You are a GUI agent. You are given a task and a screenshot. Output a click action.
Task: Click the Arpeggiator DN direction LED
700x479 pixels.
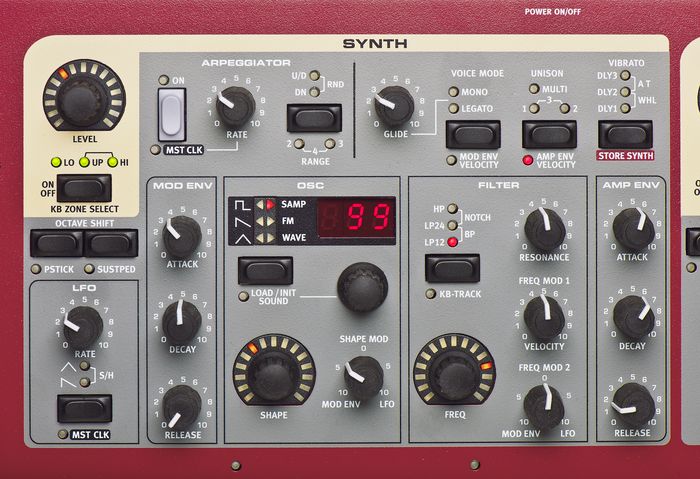314,92
